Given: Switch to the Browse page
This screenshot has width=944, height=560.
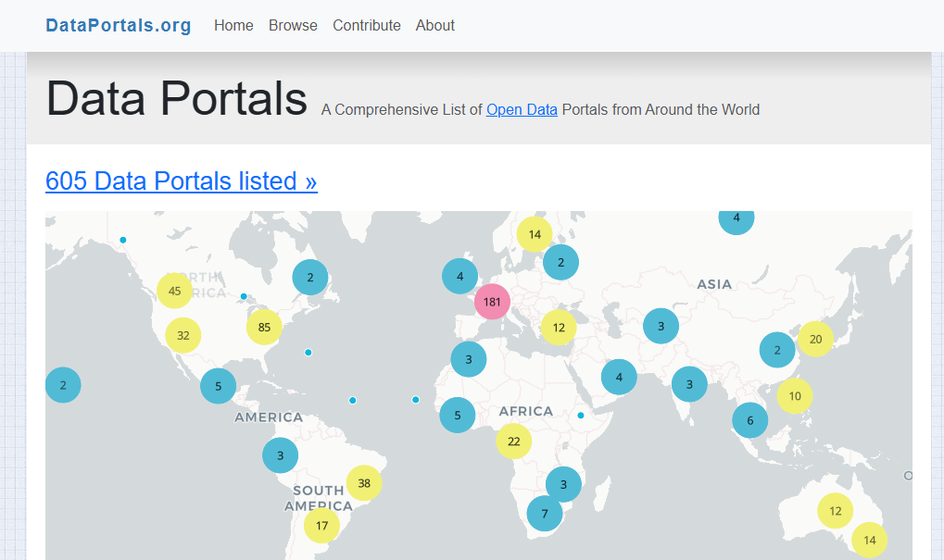Looking at the screenshot, I should pyautogui.click(x=293, y=25).
